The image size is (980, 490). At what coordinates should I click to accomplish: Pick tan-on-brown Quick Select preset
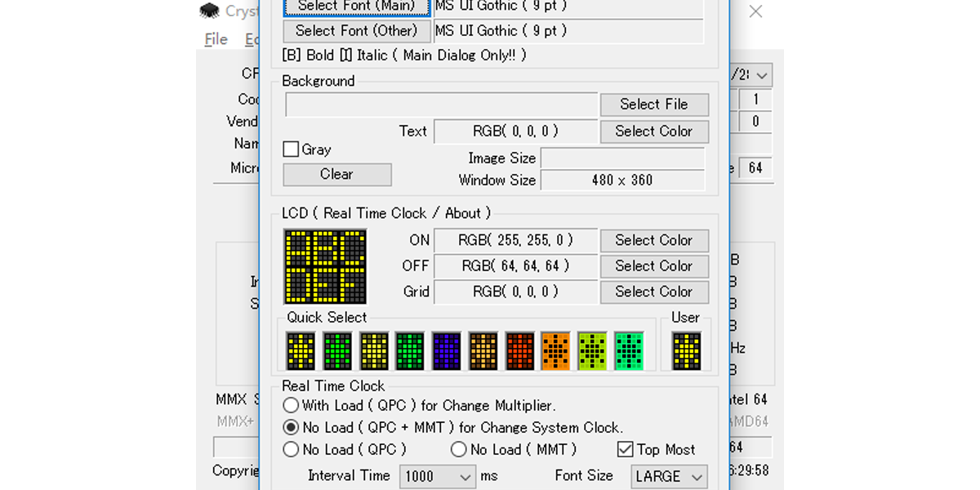(483, 350)
